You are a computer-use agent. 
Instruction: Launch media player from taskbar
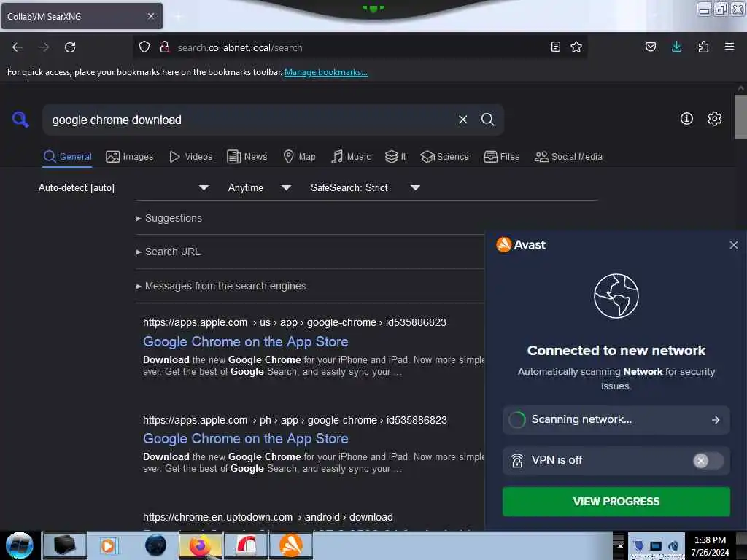pos(108,545)
